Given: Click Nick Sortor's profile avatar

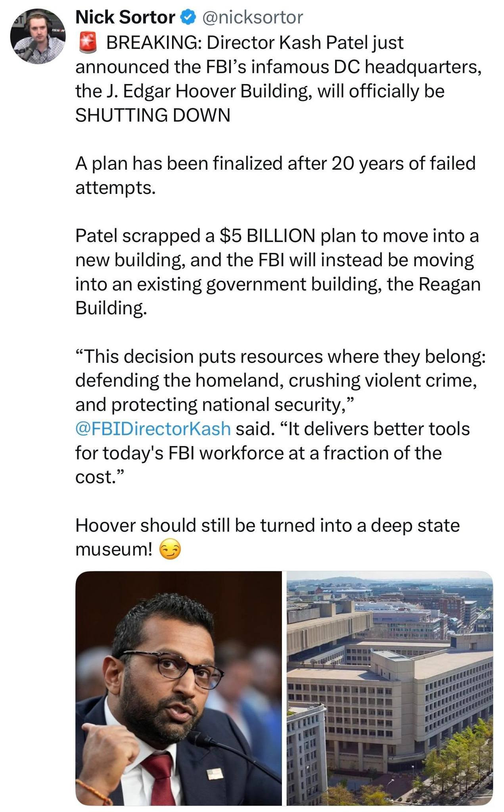Looking at the screenshot, I should pos(38,36).
